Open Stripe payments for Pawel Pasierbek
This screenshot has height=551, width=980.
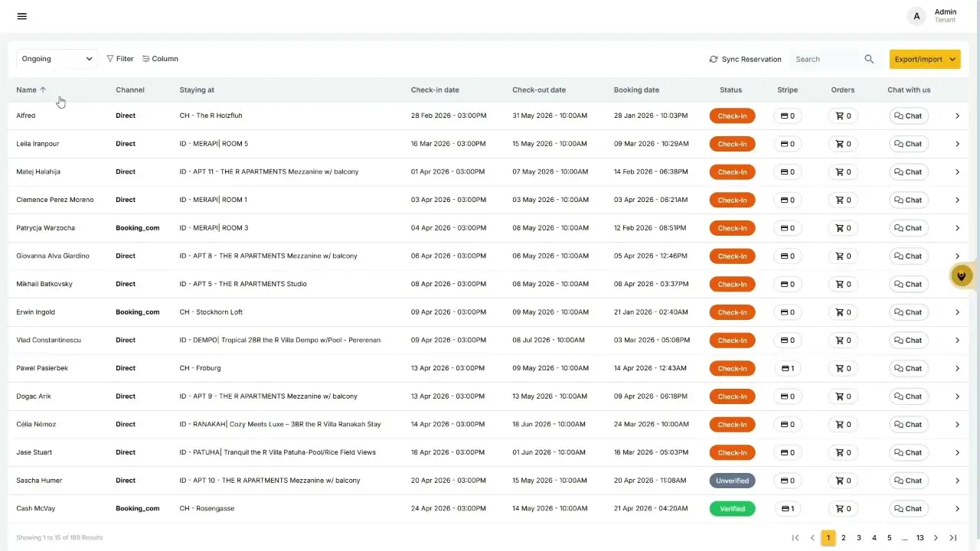[x=787, y=369]
